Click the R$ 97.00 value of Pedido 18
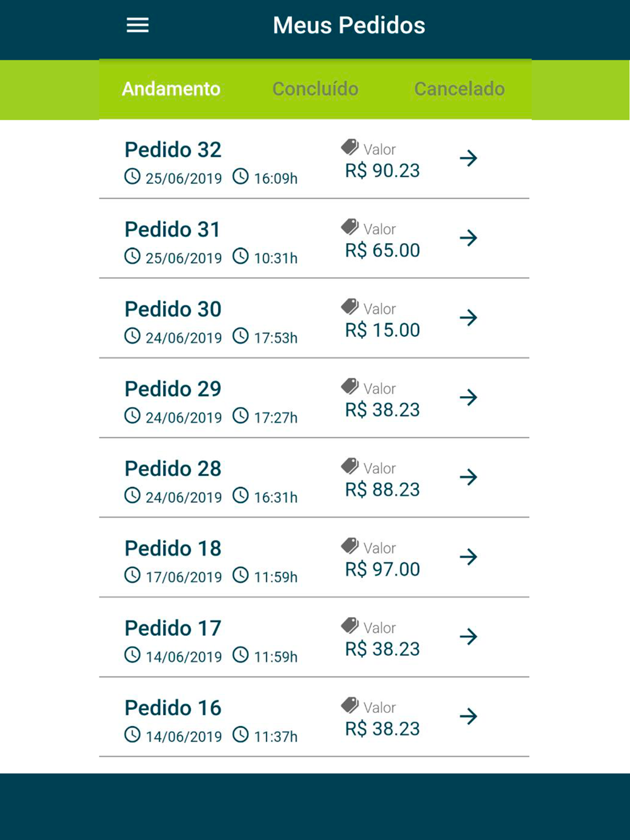The image size is (630, 840). pos(382,569)
